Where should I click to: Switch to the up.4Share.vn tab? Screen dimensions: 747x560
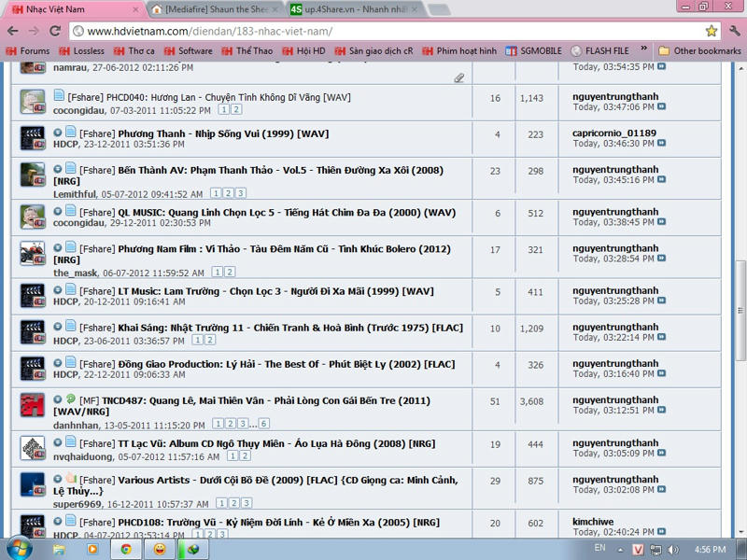356,9
